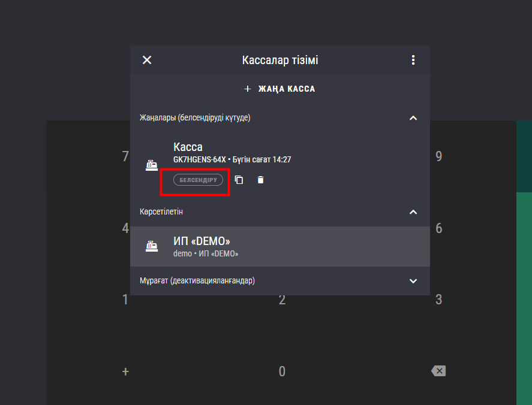This screenshot has height=405, width=532.
Task: Close the Кассалар тізімі dialog
Action: (147, 60)
